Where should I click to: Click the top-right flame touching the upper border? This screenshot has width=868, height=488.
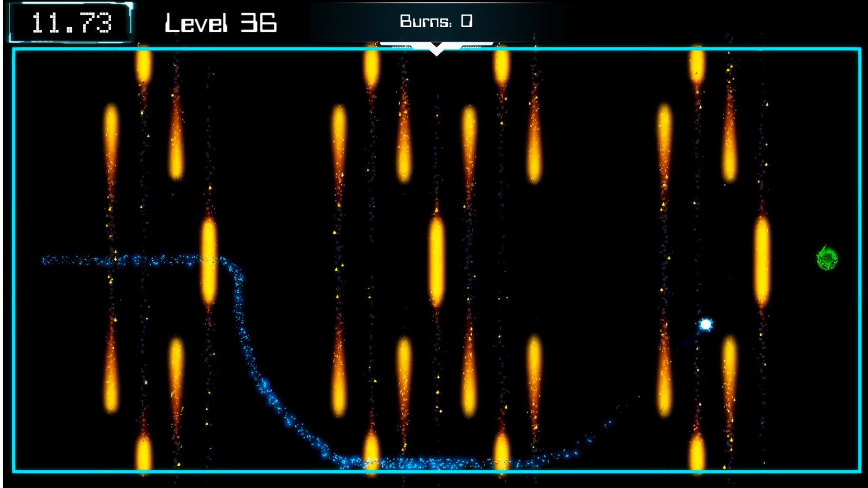(x=697, y=66)
